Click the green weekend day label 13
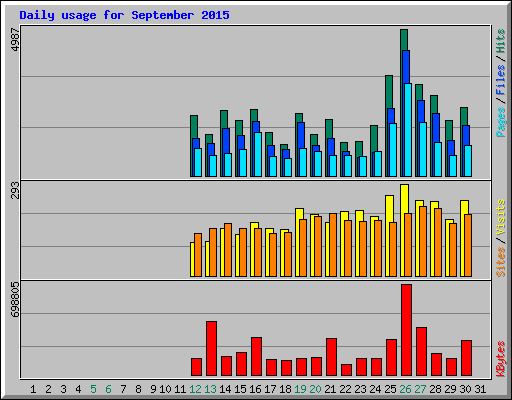This screenshot has width=512, height=400. coord(211,389)
